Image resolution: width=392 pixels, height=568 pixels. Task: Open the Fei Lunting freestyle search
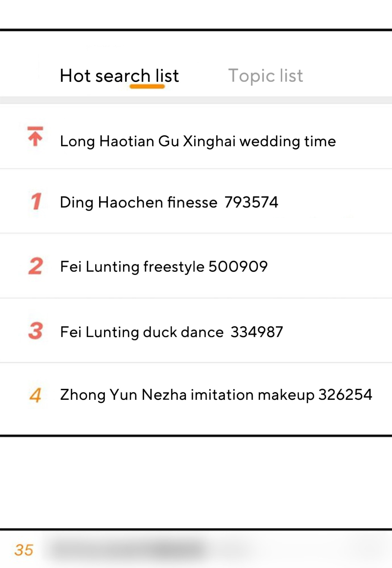tap(132, 267)
